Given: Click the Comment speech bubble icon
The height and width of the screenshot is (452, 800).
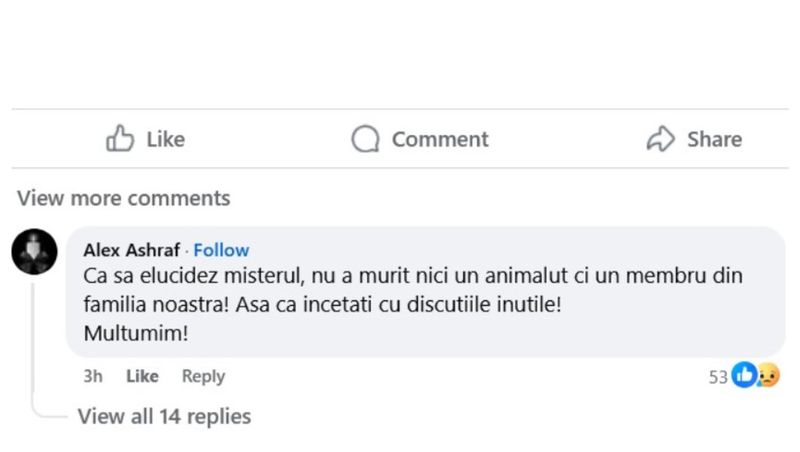Looking at the screenshot, I should tap(365, 138).
